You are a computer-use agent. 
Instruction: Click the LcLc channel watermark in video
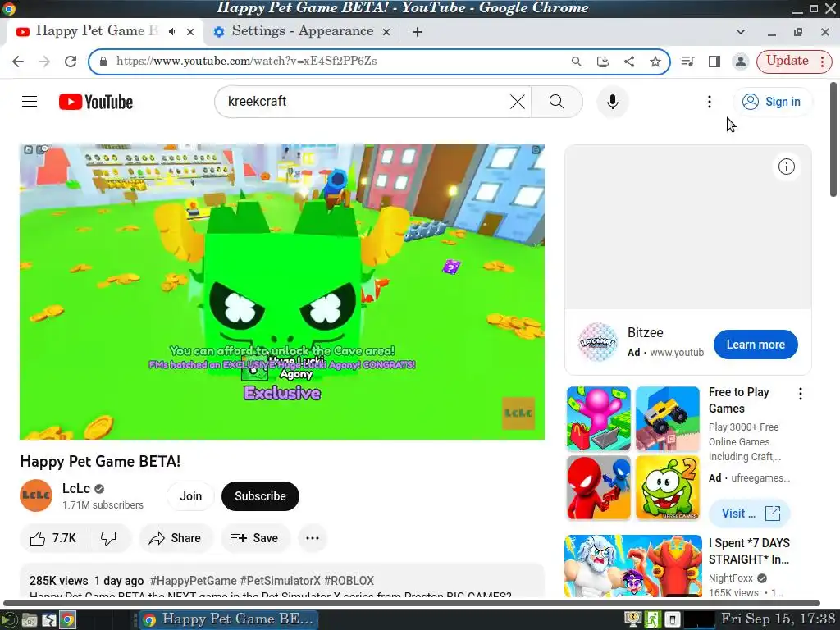(x=518, y=413)
